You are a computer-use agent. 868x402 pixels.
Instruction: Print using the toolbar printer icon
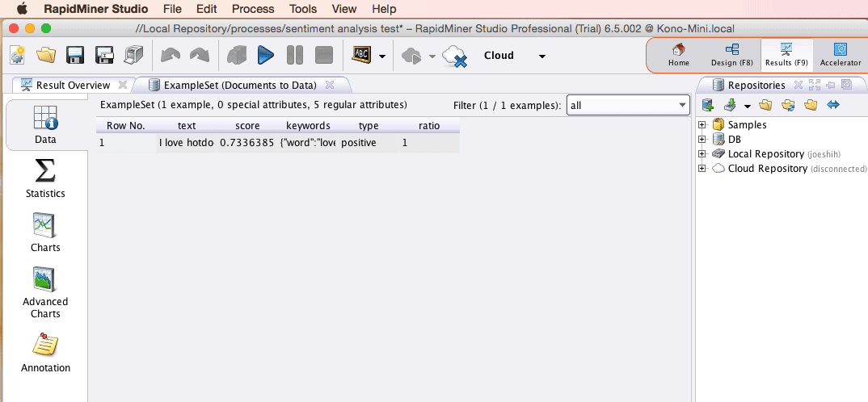coord(133,56)
